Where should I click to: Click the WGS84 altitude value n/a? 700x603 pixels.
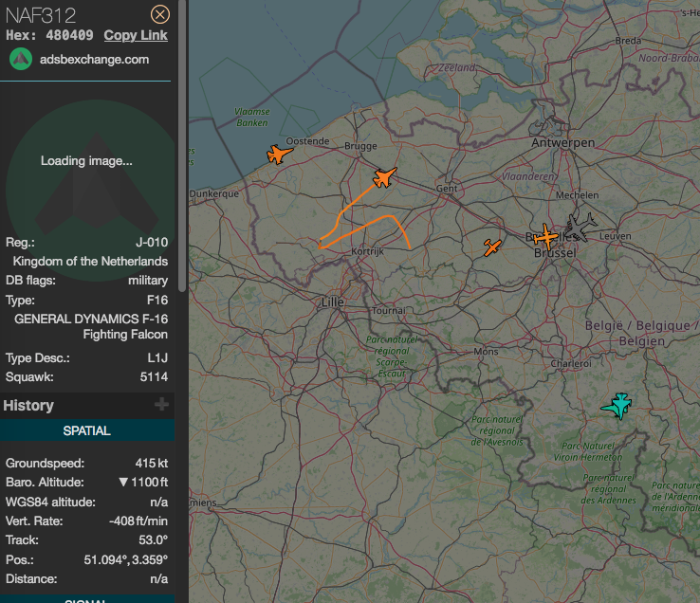(159, 502)
